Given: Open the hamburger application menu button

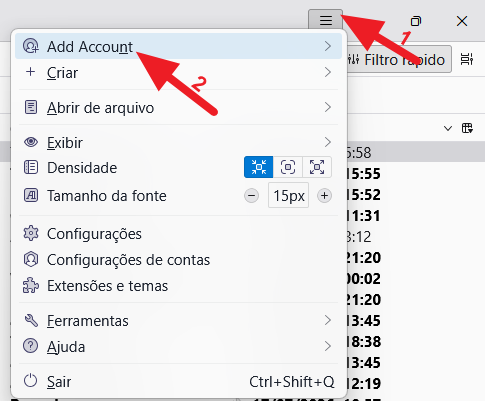Looking at the screenshot, I should [326, 20].
